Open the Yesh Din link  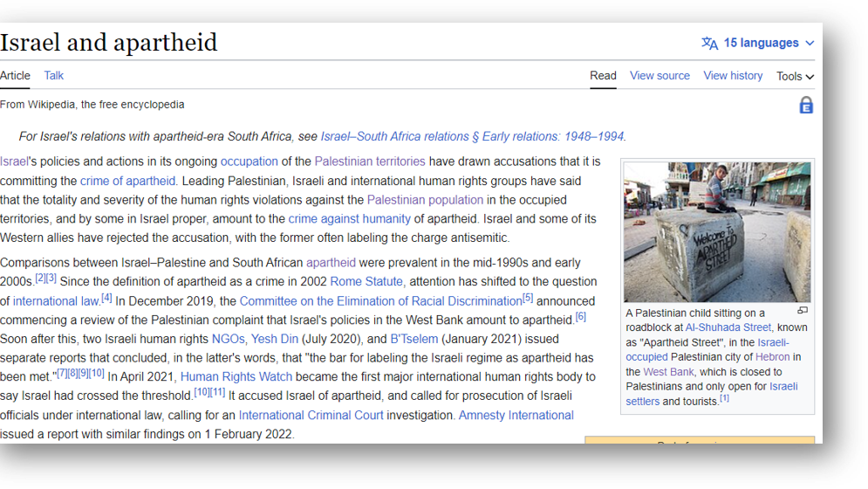pyautogui.click(x=275, y=339)
